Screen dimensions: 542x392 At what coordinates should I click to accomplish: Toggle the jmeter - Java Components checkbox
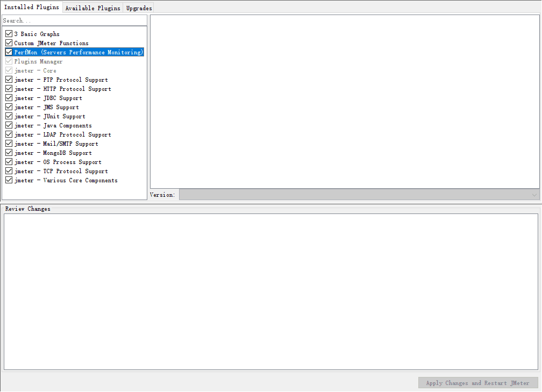[x=9, y=125]
